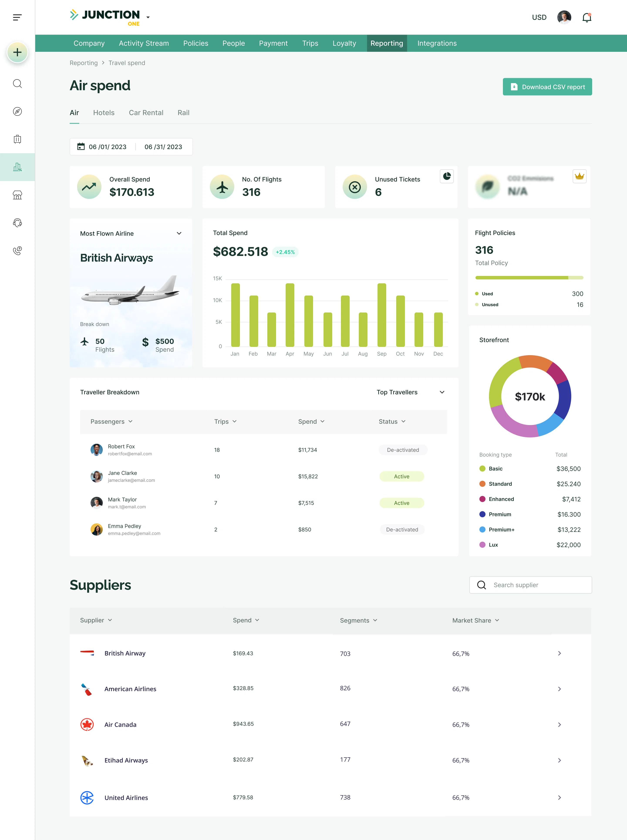Click the crown icon on CO2 card
This screenshot has width=627, height=840.
(x=579, y=176)
